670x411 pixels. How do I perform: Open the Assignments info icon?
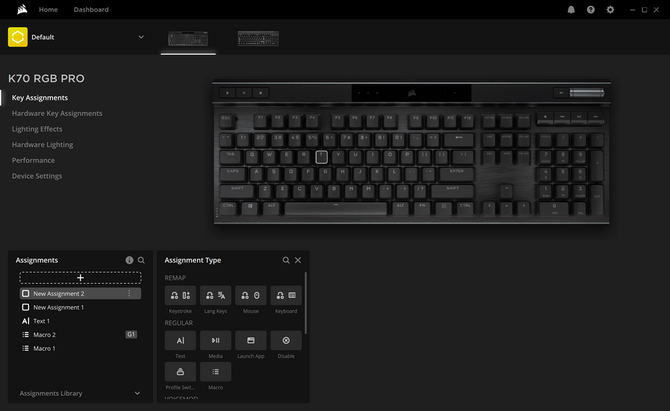[x=129, y=260]
